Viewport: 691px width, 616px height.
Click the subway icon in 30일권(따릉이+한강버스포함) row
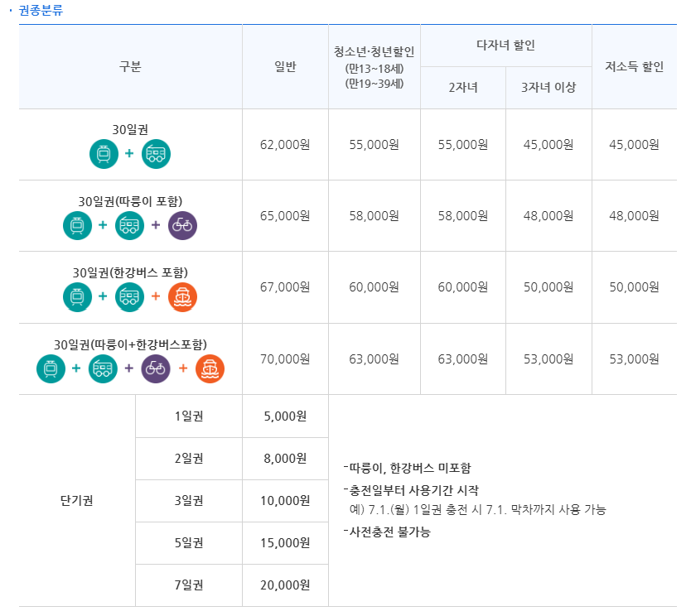coord(51,368)
